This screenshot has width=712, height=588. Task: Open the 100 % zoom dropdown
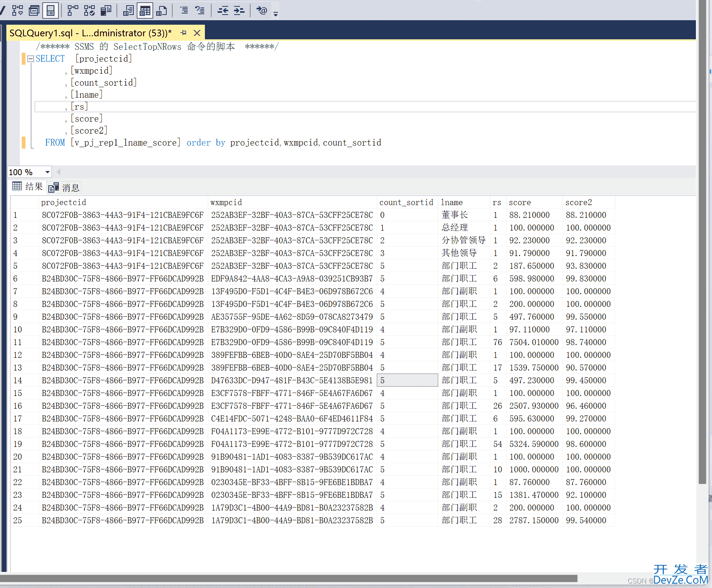[47, 172]
